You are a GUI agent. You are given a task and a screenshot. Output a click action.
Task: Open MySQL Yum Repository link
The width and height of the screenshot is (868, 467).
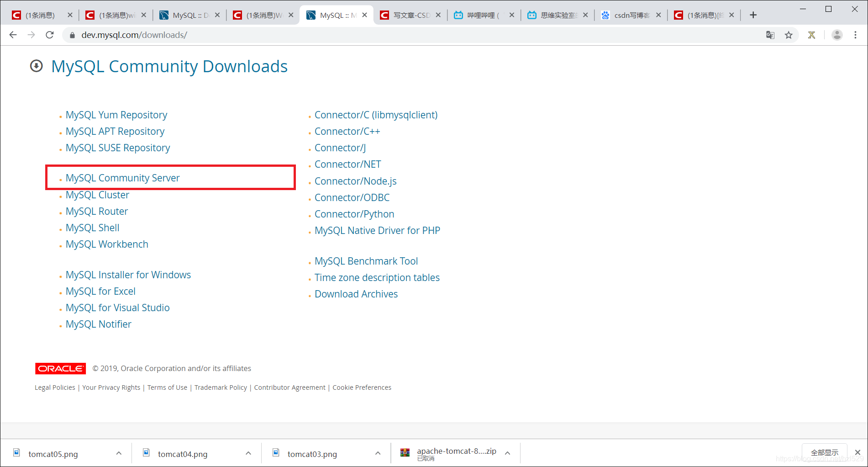[116, 115]
